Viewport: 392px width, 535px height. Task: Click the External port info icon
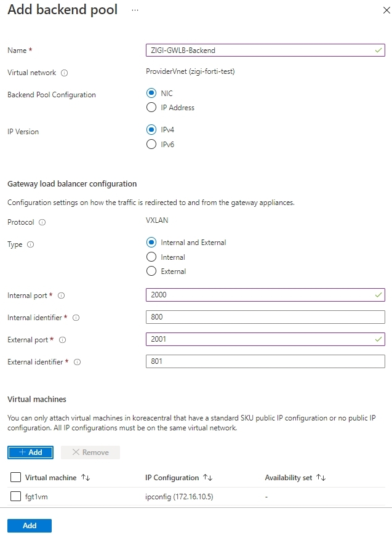62,340
